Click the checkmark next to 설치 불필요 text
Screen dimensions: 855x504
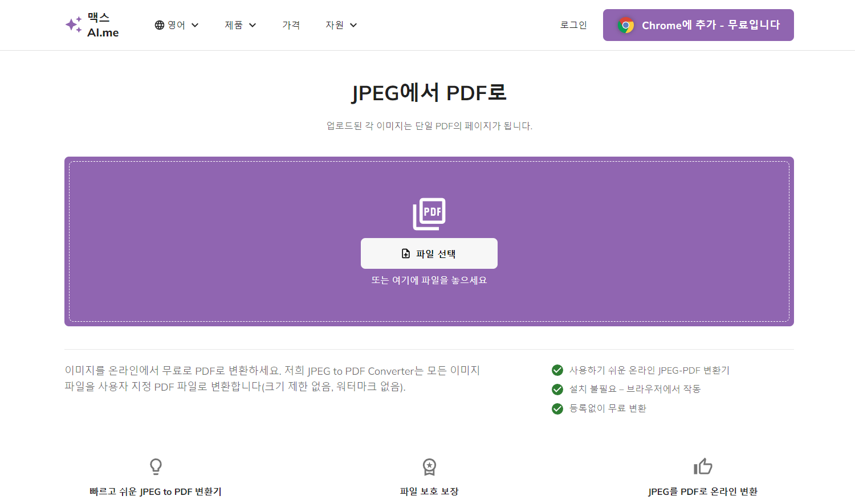pyautogui.click(x=557, y=390)
